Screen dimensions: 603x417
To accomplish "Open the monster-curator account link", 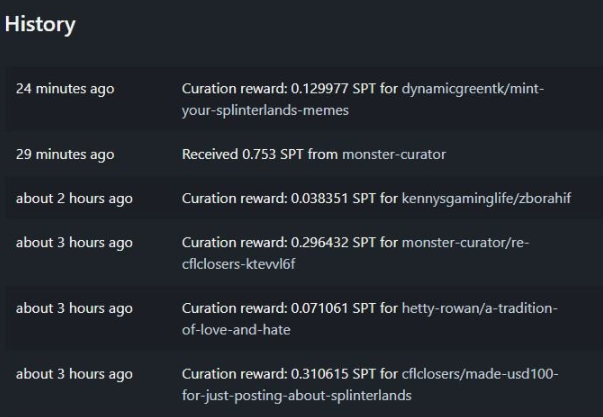I will point(394,154).
